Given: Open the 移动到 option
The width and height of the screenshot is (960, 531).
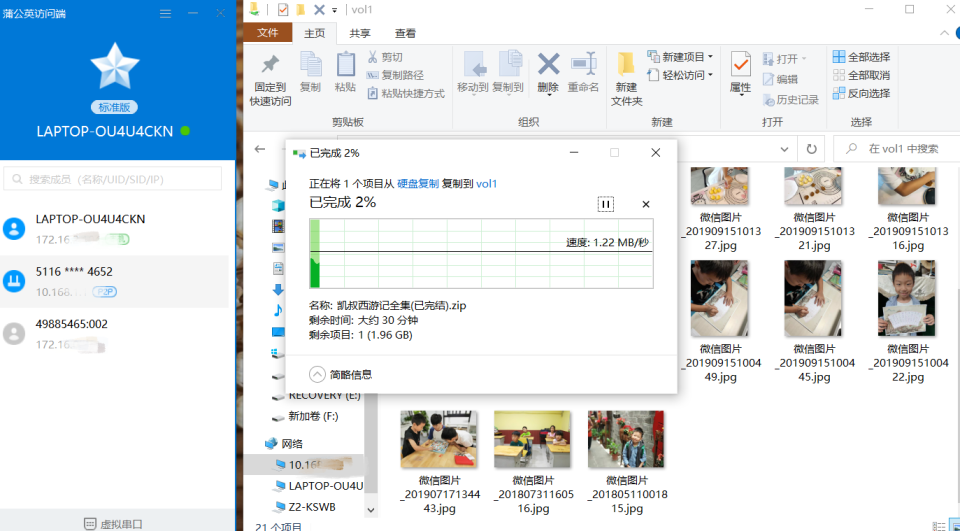Looking at the screenshot, I should [473, 74].
